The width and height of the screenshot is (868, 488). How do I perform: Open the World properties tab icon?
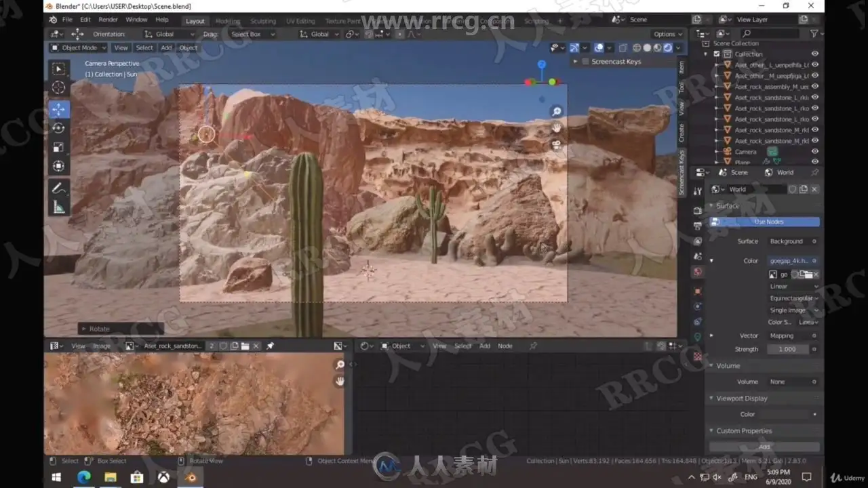coord(697,272)
